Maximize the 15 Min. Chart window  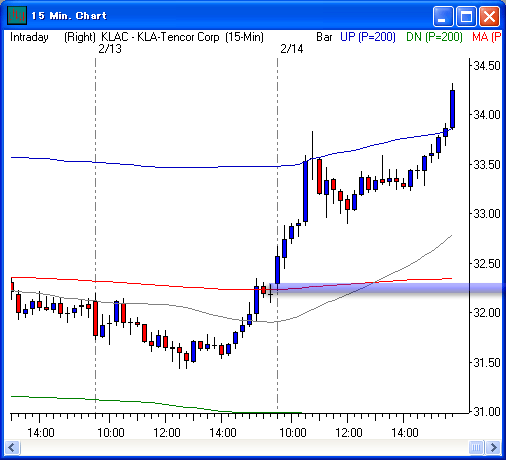click(466, 16)
